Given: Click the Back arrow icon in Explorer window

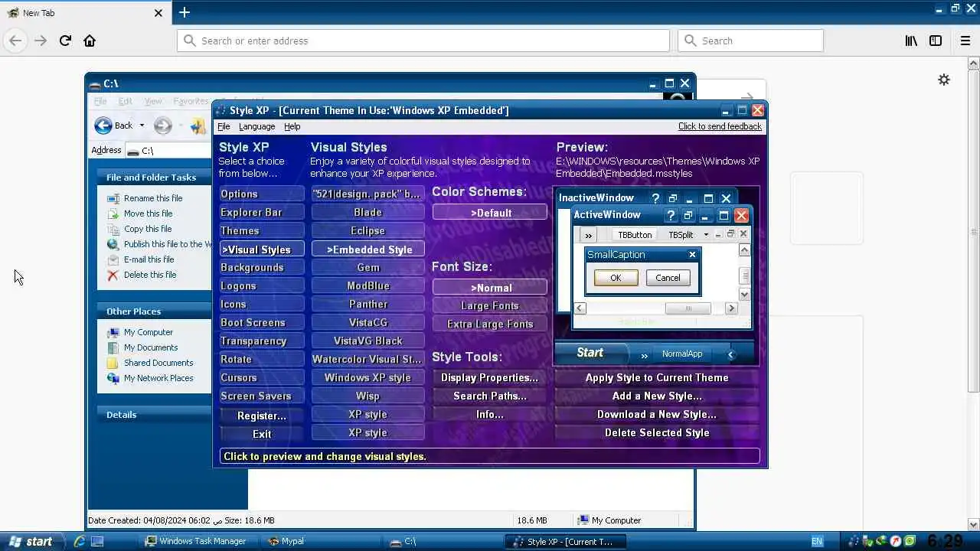Looking at the screenshot, I should point(103,126).
